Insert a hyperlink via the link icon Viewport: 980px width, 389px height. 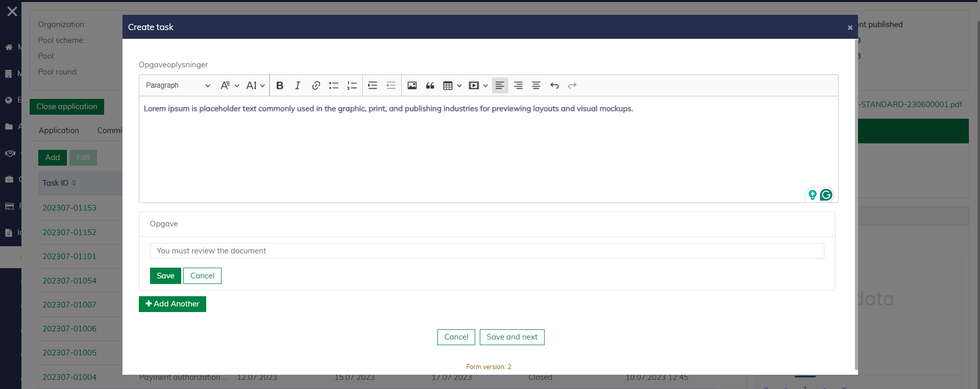pos(316,86)
